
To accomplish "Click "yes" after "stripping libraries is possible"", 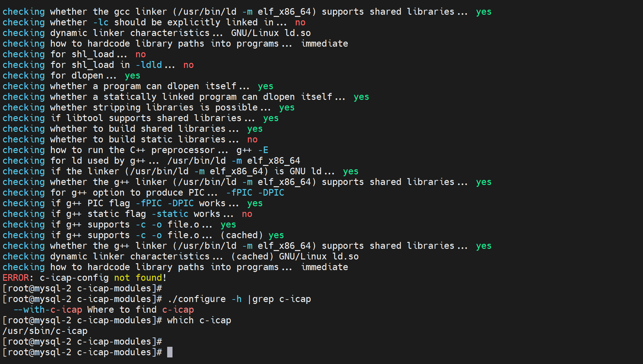I will (287, 107).
